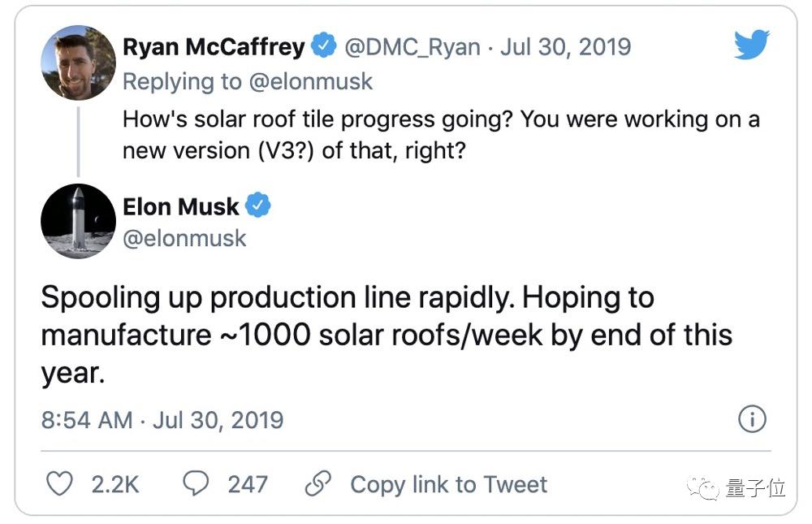Click Elon Musk's verified badge
Viewport: 812px width, 524px height.
tap(258, 206)
